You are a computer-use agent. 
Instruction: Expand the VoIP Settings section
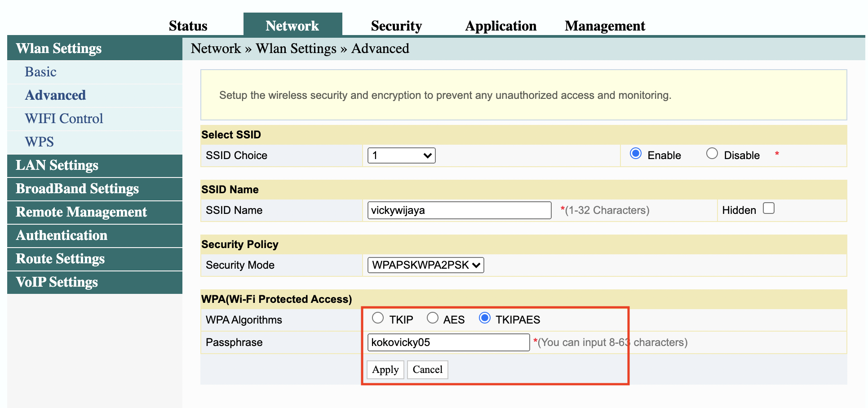coord(57,282)
